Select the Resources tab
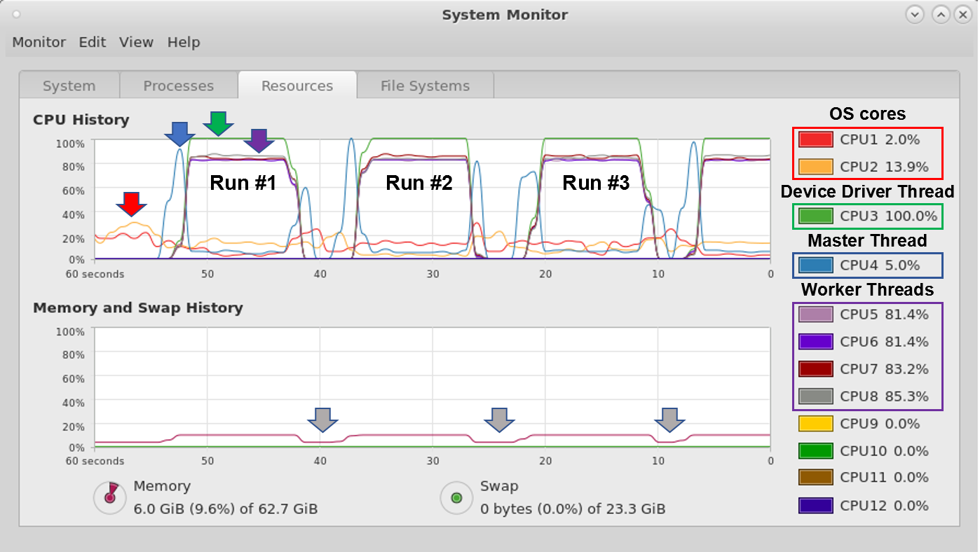 [x=297, y=86]
